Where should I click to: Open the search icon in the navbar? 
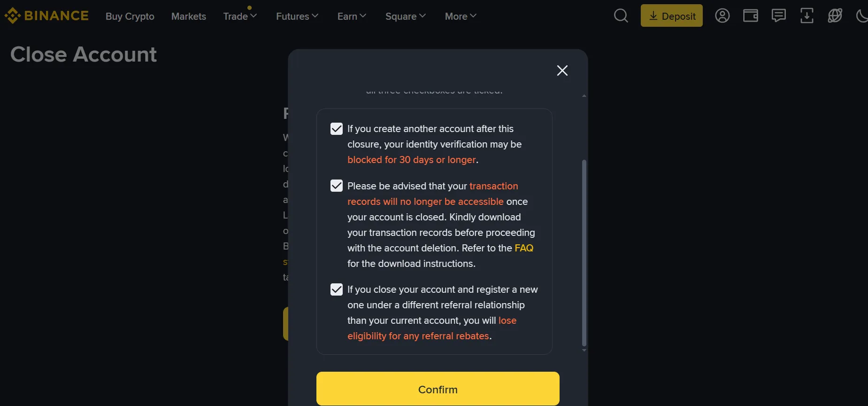621,16
